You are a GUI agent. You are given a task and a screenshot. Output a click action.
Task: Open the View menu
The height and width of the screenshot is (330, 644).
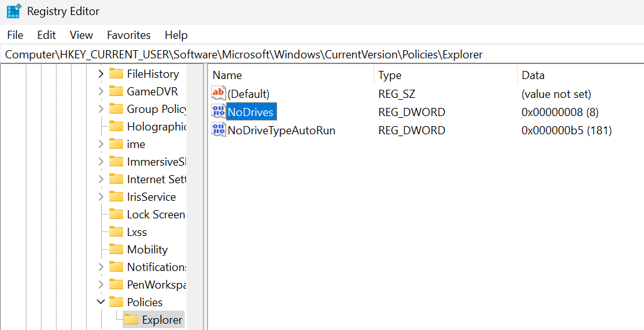pyautogui.click(x=81, y=35)
